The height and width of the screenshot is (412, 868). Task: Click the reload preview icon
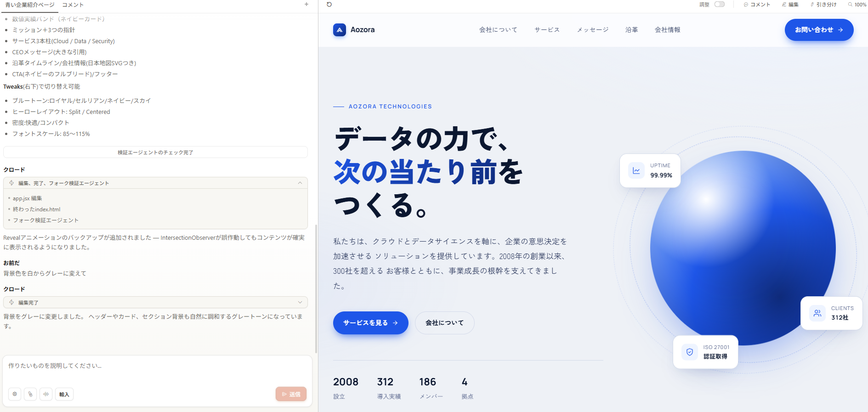(x=329, y=5)
